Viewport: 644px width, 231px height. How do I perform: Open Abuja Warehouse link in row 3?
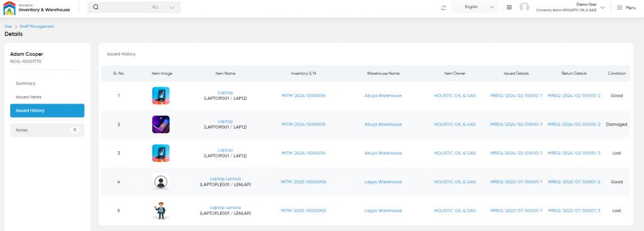[x=383, y=153]
